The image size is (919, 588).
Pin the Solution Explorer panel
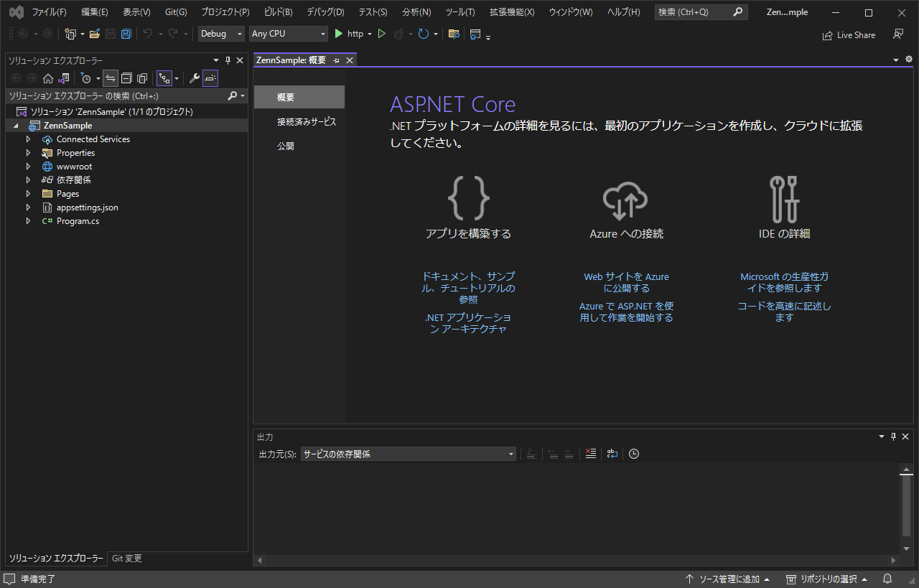pos(228,60)
